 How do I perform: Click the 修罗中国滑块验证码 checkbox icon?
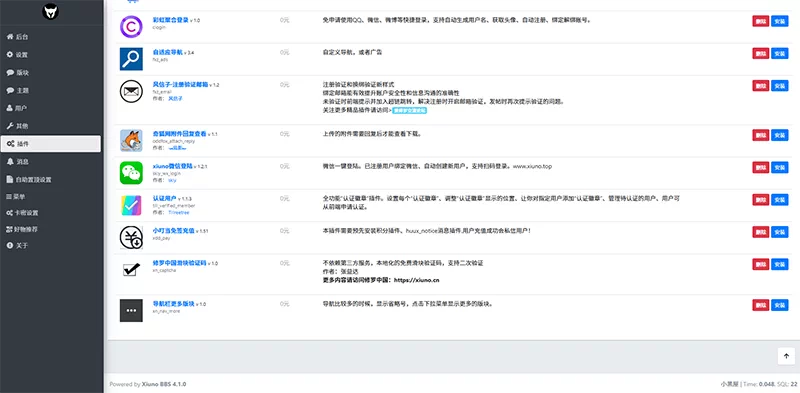click(x=131, y=270)
